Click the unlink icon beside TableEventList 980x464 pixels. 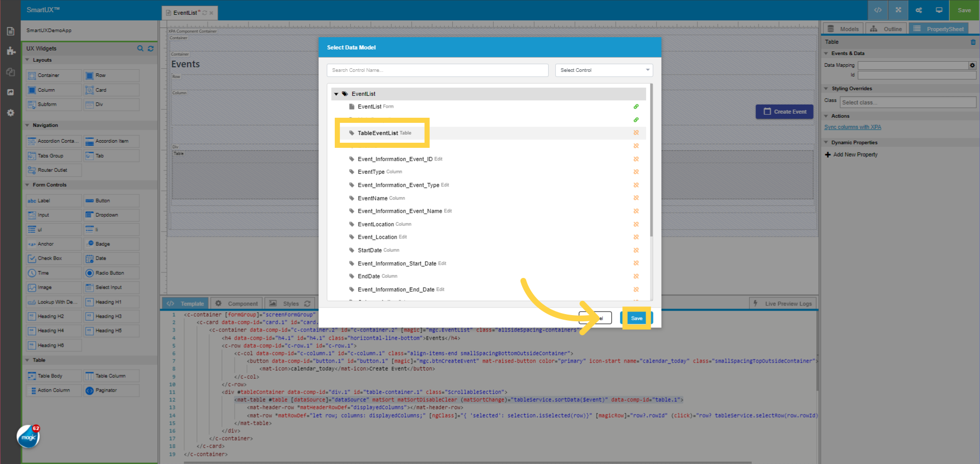click(x=636, y=133)
